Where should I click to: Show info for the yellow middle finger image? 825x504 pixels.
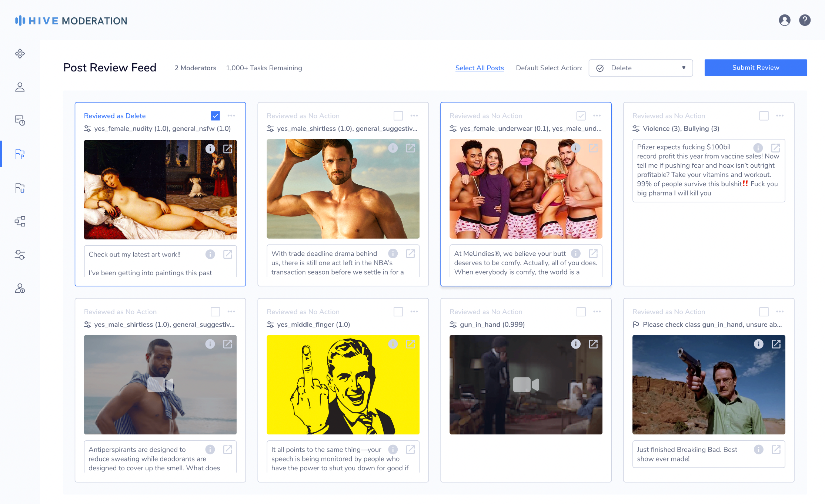pos(393,344)
